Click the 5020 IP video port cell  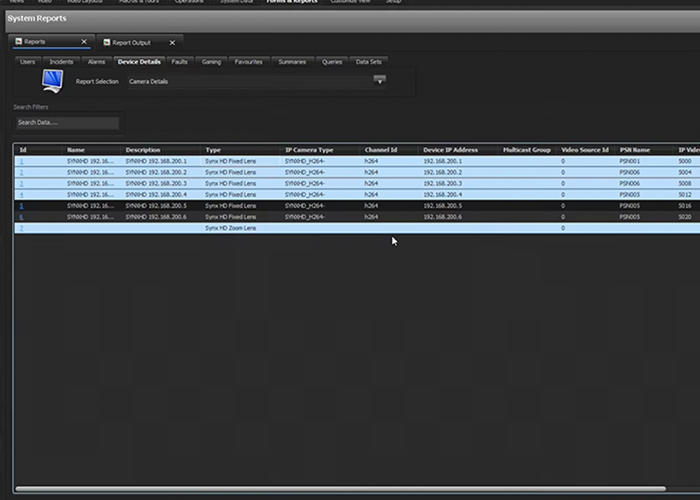(x=685, y=217)
